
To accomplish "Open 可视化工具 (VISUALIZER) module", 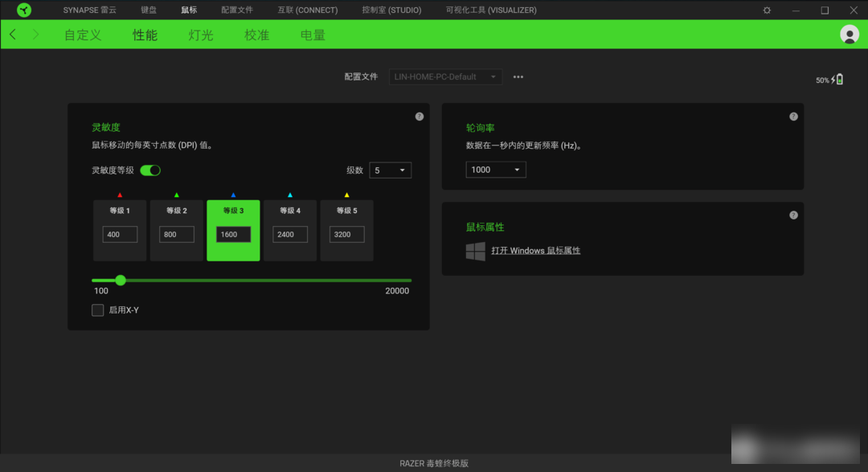I will [491, 10].
